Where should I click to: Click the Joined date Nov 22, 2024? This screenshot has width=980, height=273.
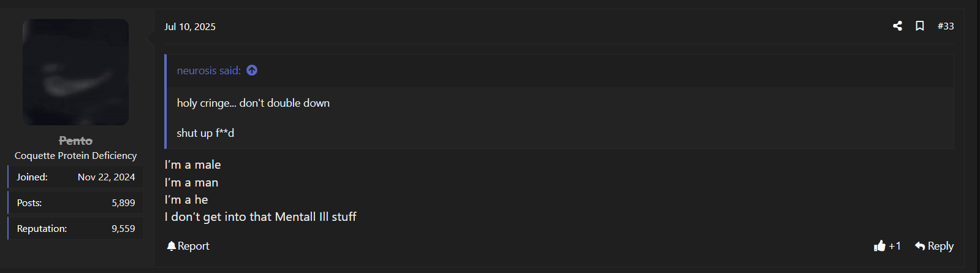pyautogui.click(x=106, y=177)
